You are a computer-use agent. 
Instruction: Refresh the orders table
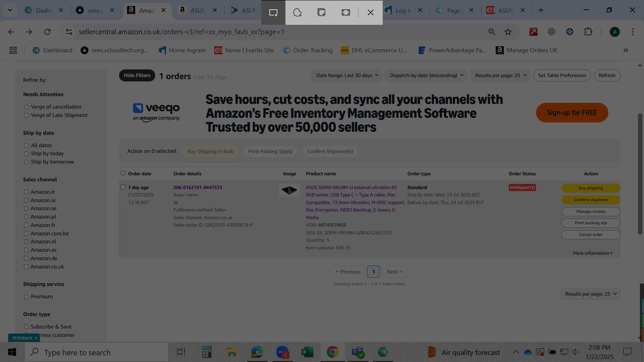(607, 75)
